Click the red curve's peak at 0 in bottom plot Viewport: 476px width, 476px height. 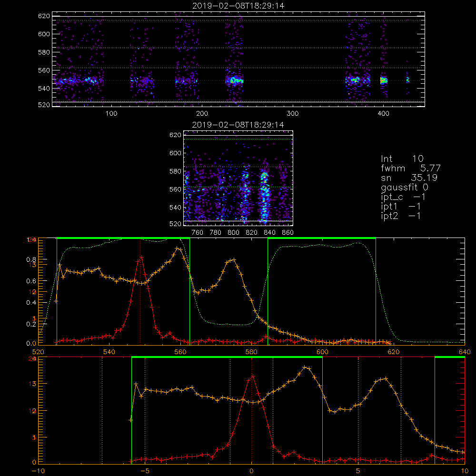click(253, 377)
